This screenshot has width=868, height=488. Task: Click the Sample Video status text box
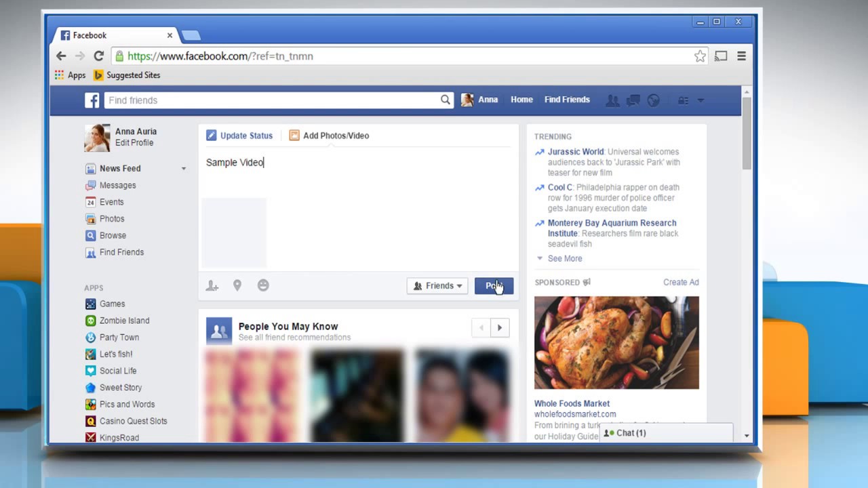click(358, 163)
